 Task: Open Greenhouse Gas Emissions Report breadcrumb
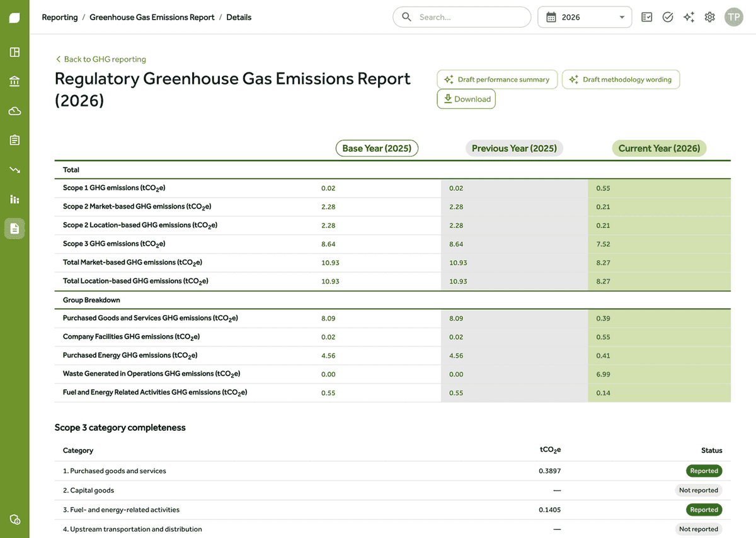pyautogui.click(x=152, y=17)
